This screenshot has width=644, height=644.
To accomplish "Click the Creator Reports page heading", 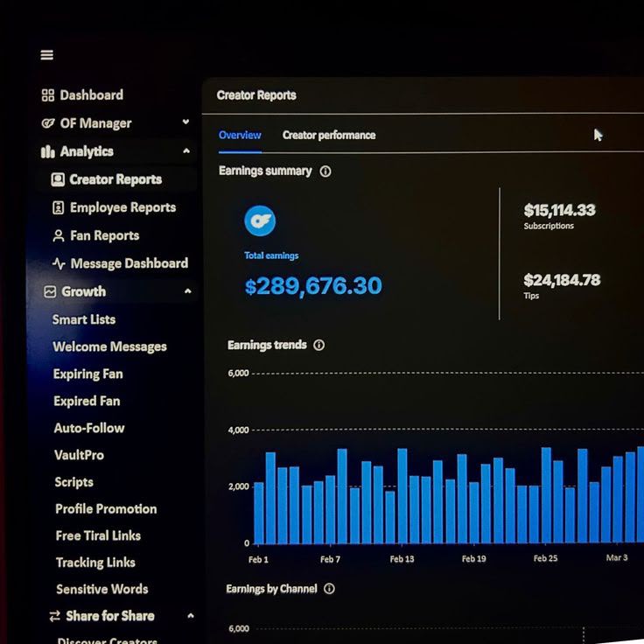I will [256, 95].
